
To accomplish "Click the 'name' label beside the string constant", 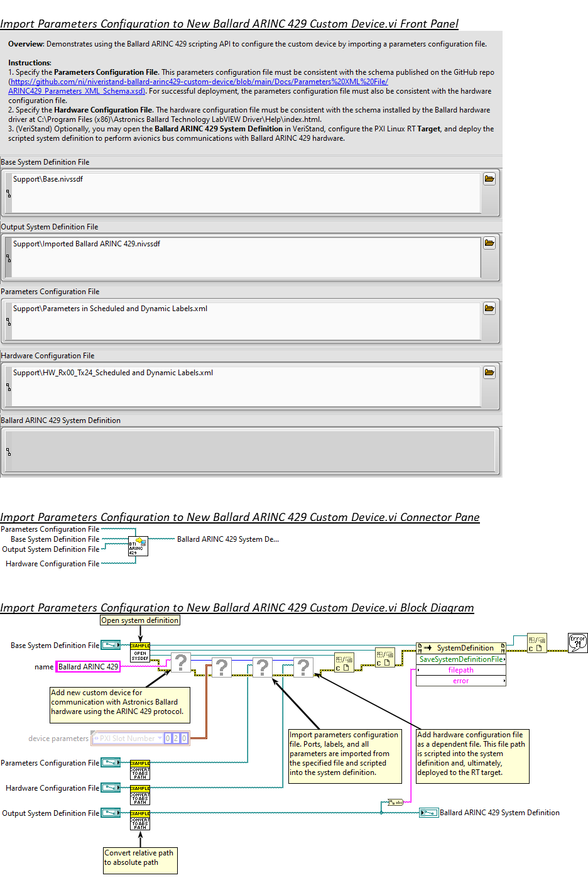I will click(44, 667).
